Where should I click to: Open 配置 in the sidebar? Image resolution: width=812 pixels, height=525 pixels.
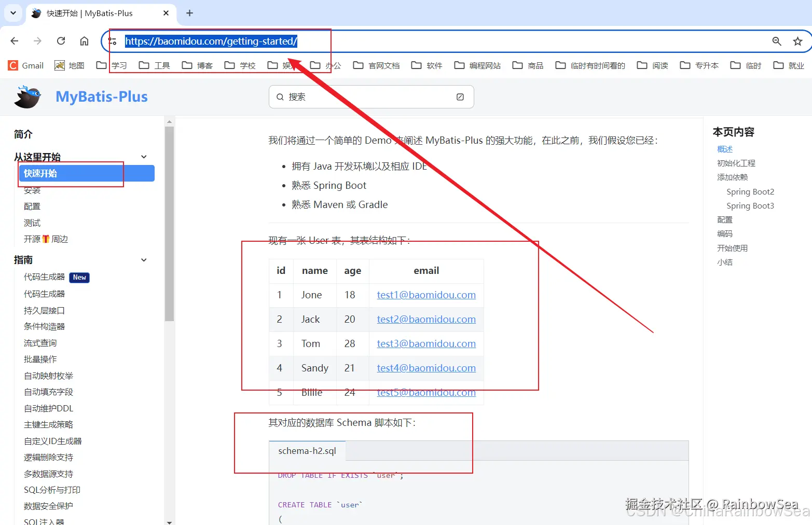click(x=32, y=206)
